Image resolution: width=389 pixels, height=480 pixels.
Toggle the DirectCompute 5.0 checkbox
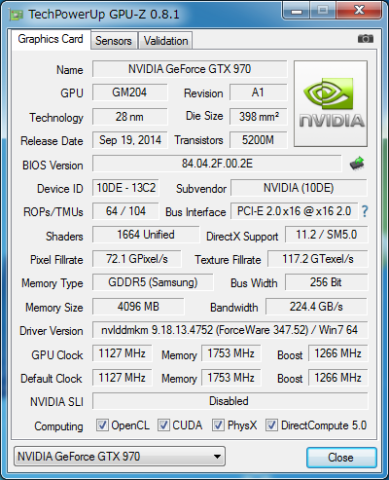[x=271, y=425]
